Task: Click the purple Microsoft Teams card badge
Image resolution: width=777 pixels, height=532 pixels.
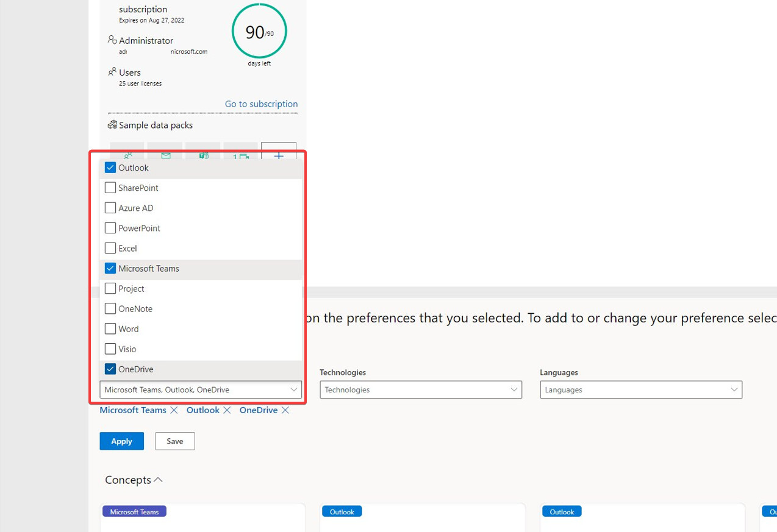Action: click(x=134, y=512)
